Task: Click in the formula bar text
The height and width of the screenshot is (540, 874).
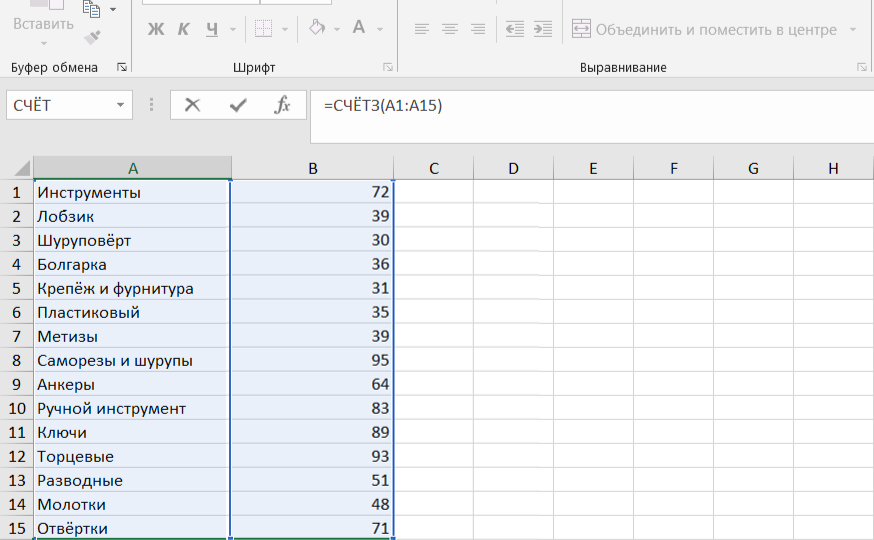Action: pos(383,105)
